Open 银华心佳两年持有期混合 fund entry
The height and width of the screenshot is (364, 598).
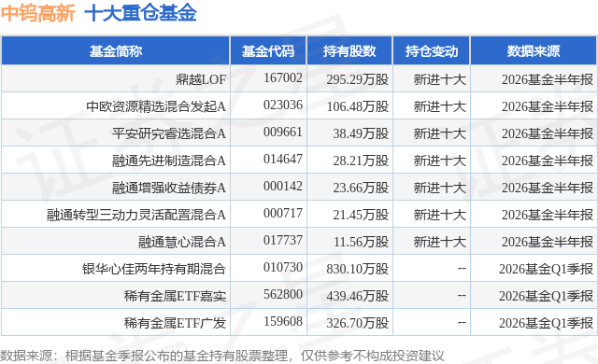point(154,269)
